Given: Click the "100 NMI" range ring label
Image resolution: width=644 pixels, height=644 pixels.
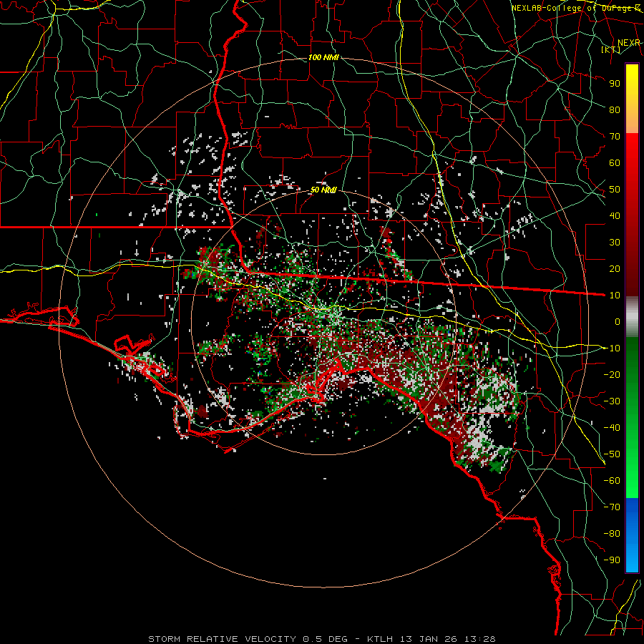Looking at the screenshot, I should (x=323, y=57).
